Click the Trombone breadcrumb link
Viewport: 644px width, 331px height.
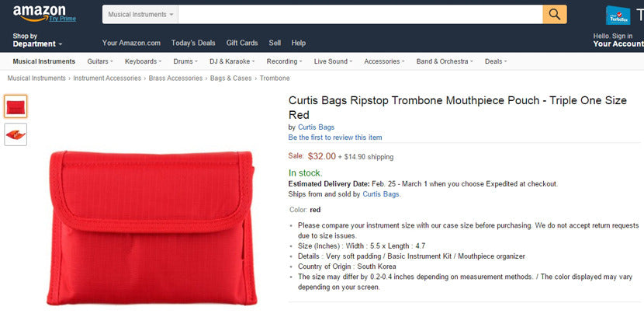coord(275,78)
